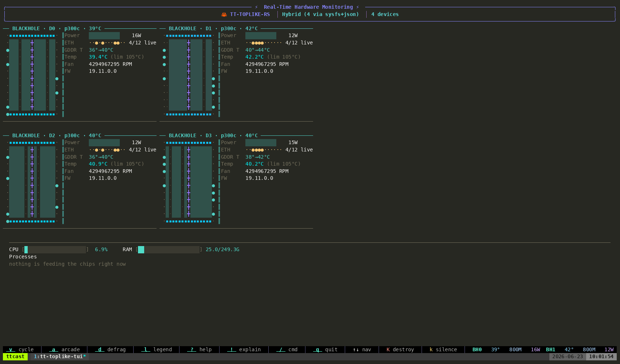The image size is (620, 364).
Task: Click the ttcast session label
Action: point(15,357)
